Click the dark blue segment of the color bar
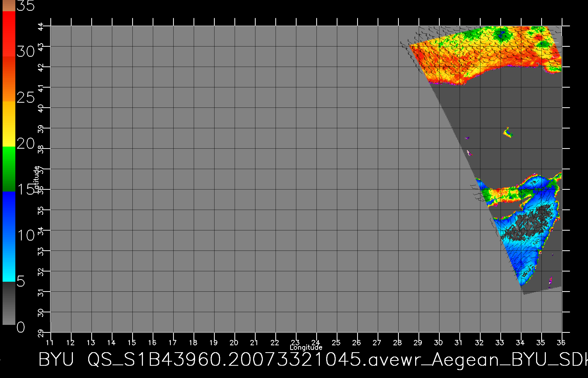Viewport: 588px width, 378px height. point(9,214)
